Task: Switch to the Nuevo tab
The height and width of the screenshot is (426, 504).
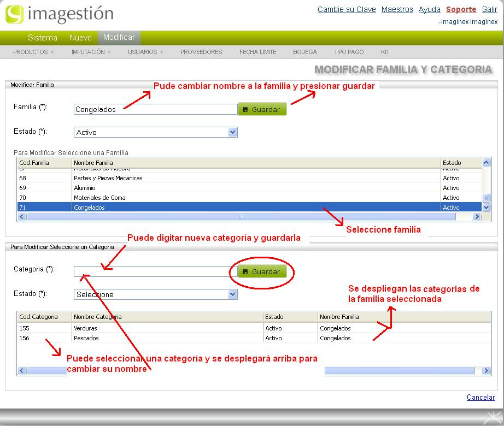Action: click(x=80, y=38)
